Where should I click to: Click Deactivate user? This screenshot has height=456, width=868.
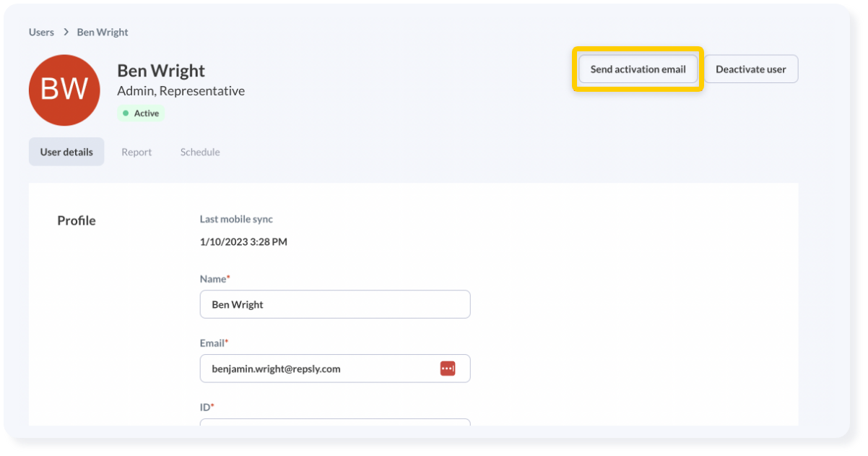click(751, 69)
